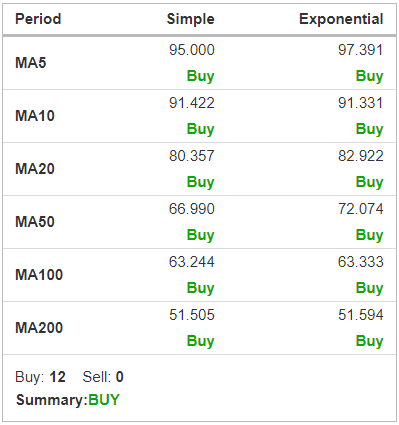Click the green BUY summary text
The width and height of the screenshot is (399, 425).
pyautogui.click(x=104, y=400)
